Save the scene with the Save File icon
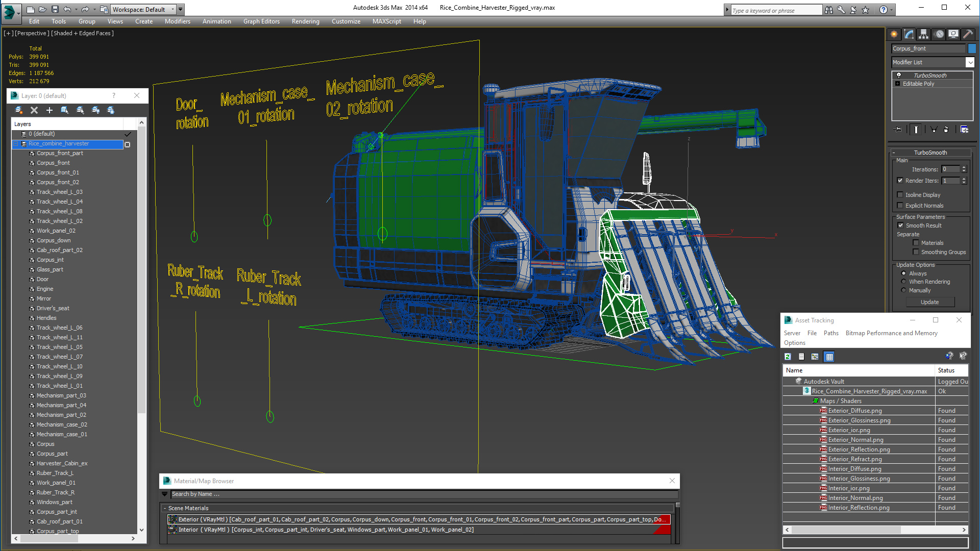Screen dimensions: 980x551 55,9
